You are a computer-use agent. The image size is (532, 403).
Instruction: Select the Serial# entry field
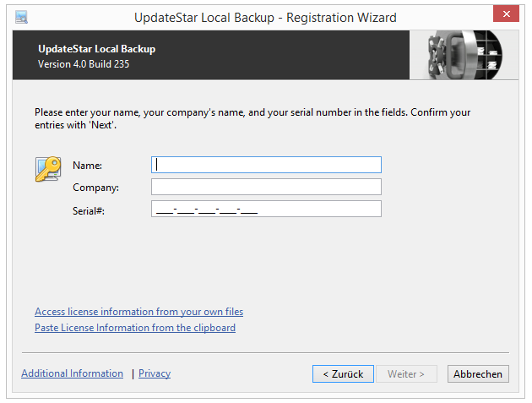266,209
